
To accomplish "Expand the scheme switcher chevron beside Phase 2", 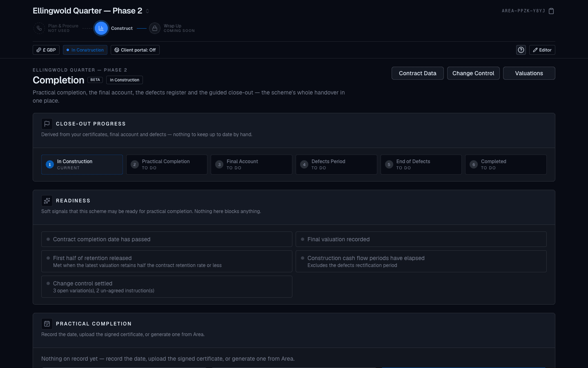I will pos(147,11).
